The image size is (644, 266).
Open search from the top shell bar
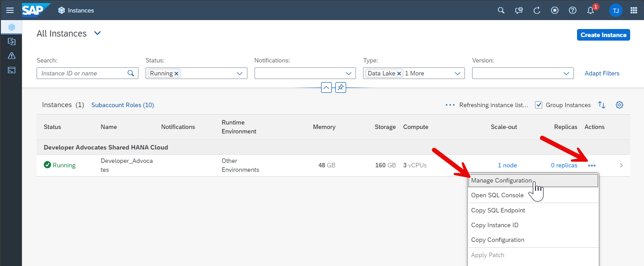[501, 10]
